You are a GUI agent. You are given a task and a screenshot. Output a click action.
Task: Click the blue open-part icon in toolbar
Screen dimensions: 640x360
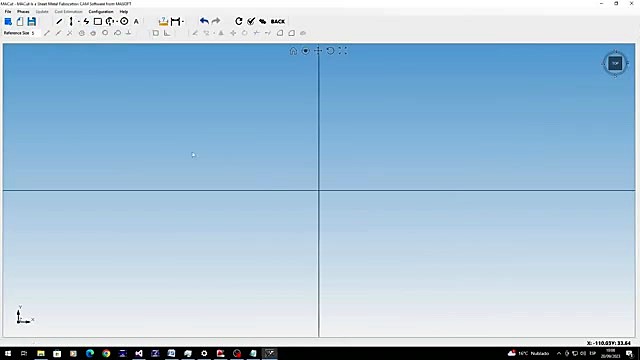8,21
